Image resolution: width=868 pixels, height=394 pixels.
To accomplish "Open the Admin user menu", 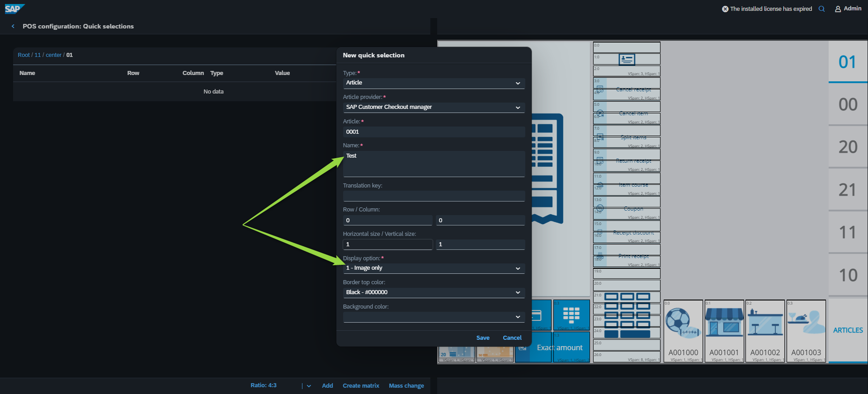I will pyautogui.click(x=848, y=9).
